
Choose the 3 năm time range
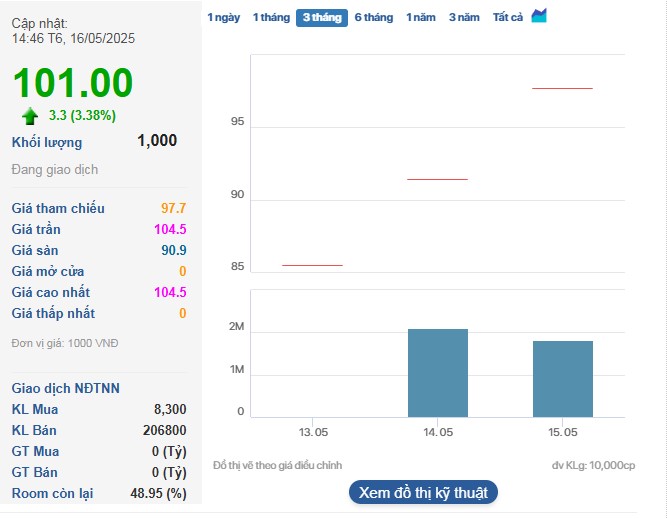[x=464, y=17]
